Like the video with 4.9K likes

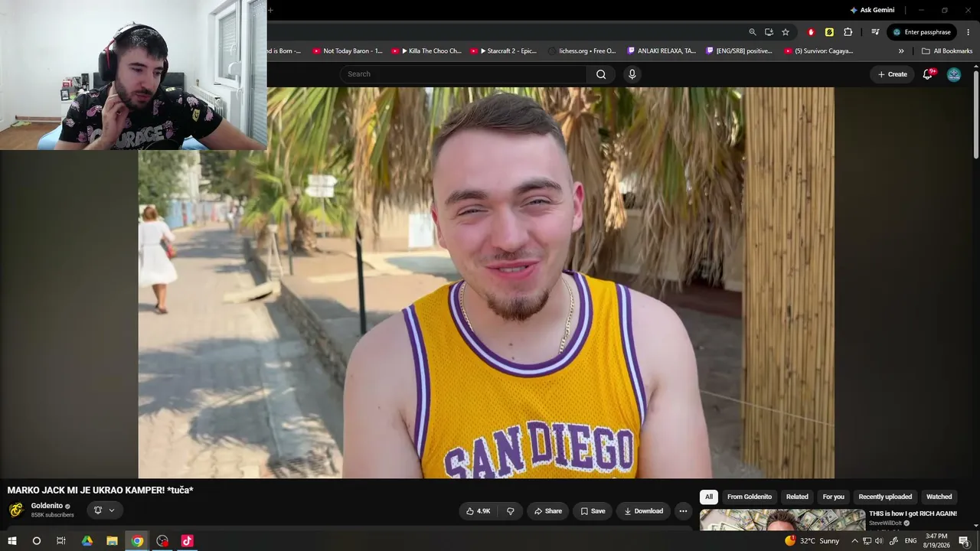(x=479, y=511)
